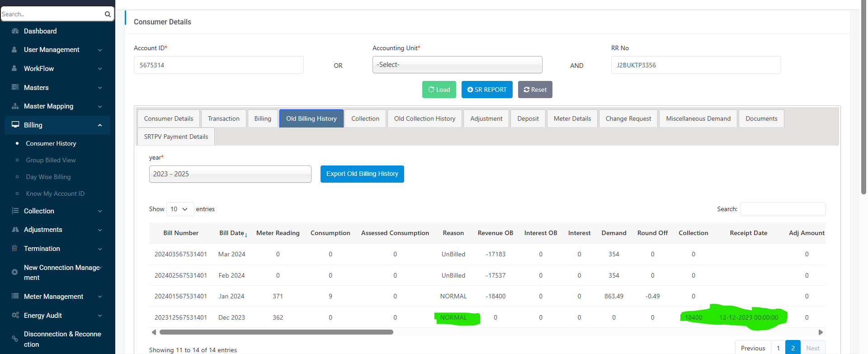
Task: Collapse the Billing sidebar menu
Action: pyautogui.click(x=99, y=125)
